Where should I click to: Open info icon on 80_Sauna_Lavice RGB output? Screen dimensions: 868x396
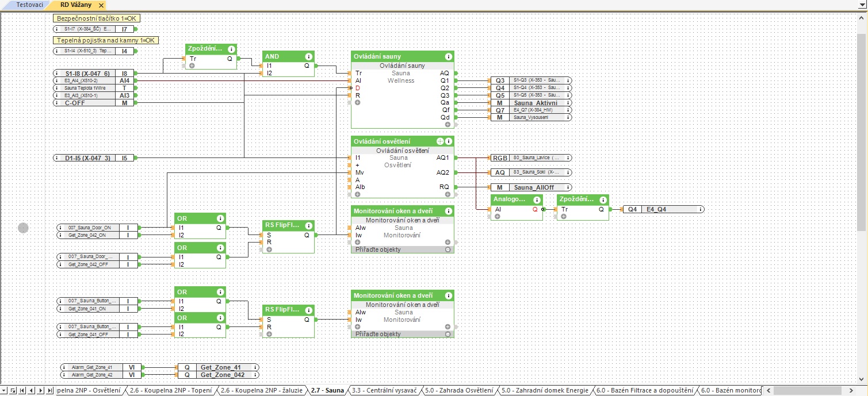[x=567, y=157]
